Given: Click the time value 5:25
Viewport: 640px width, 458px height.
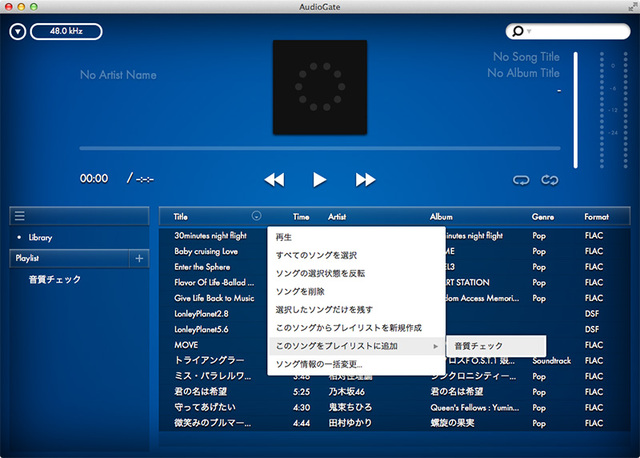Looking at the screenshot, I should 301,392.
